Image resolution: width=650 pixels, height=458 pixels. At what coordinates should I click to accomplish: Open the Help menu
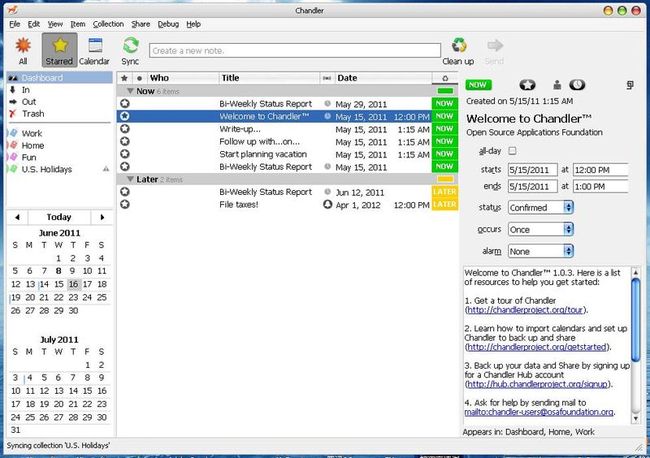(x=193, y=24)
